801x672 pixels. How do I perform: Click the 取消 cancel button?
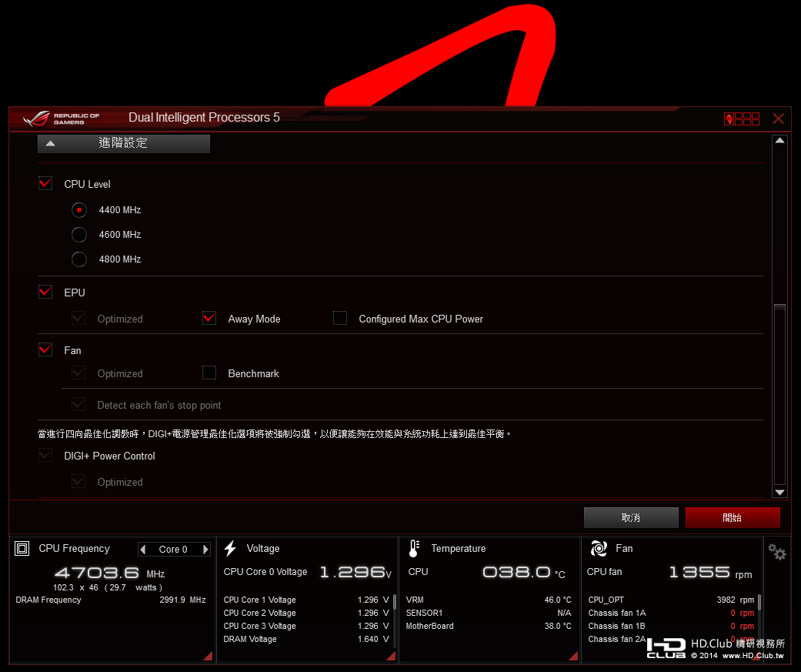631,518
